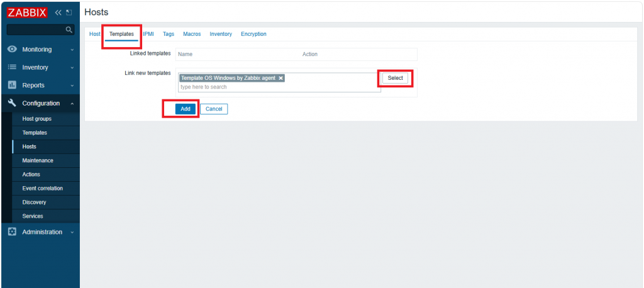This screenshot has height=288, width=644.
Task: Click the search magnifier icon in the sidebar
Action: pyautogui.click(x=69, y=30)
